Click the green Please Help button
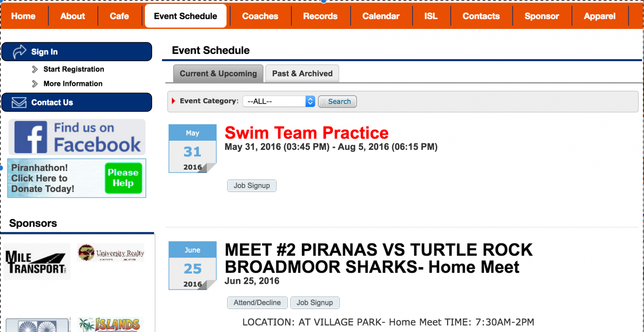 123,178
